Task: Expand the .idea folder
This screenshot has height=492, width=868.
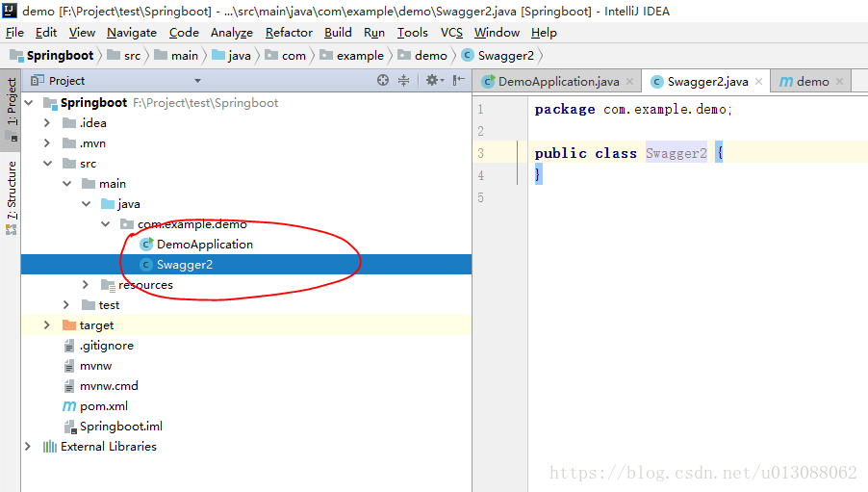Action: pos(47,123)
